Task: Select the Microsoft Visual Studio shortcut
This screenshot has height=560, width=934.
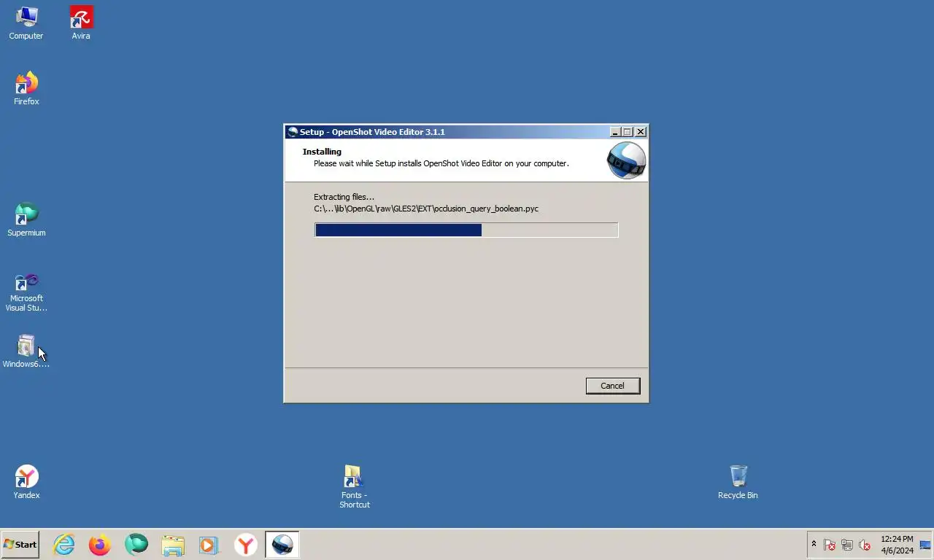Action: [26, 293]
